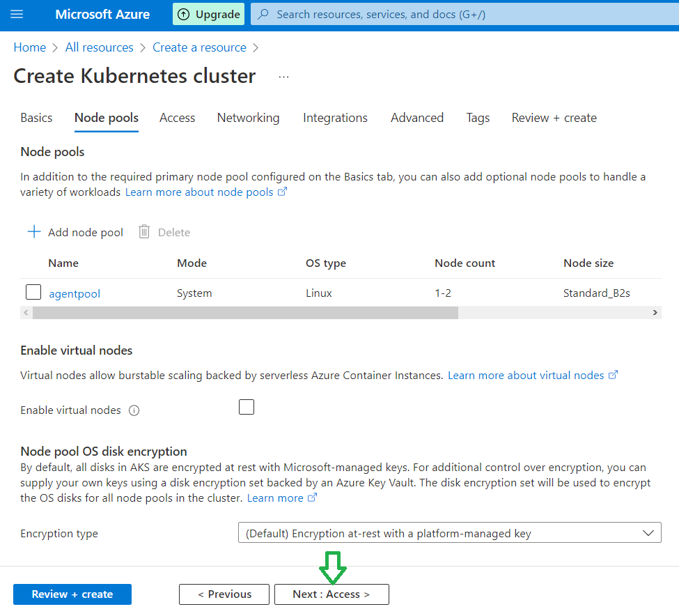Viewport: 679px width, 616px height.
Task: Select the agentpool row checkbox
Action: [x=33, y=292]
